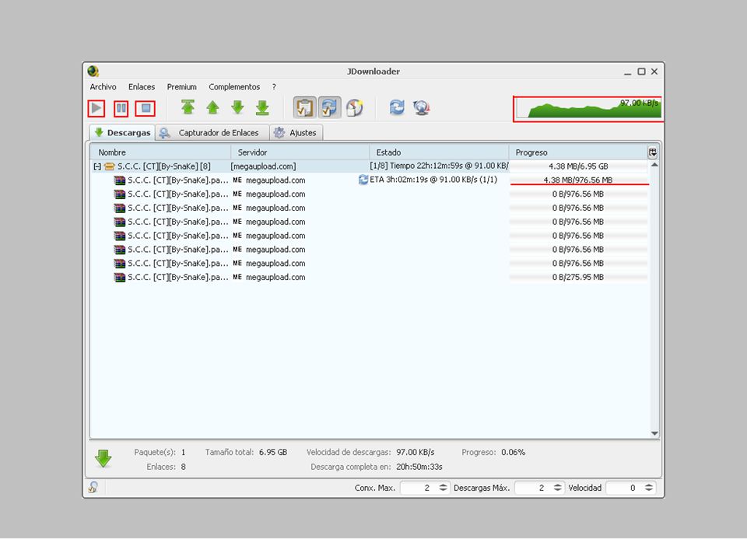Increase Conx. Max. with its up arrow
747x560 pixels.
[443, 485]
